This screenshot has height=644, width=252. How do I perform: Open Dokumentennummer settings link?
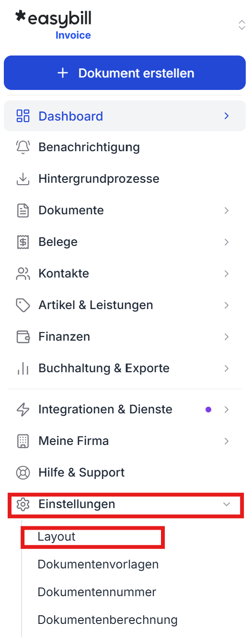coord(97,592)
